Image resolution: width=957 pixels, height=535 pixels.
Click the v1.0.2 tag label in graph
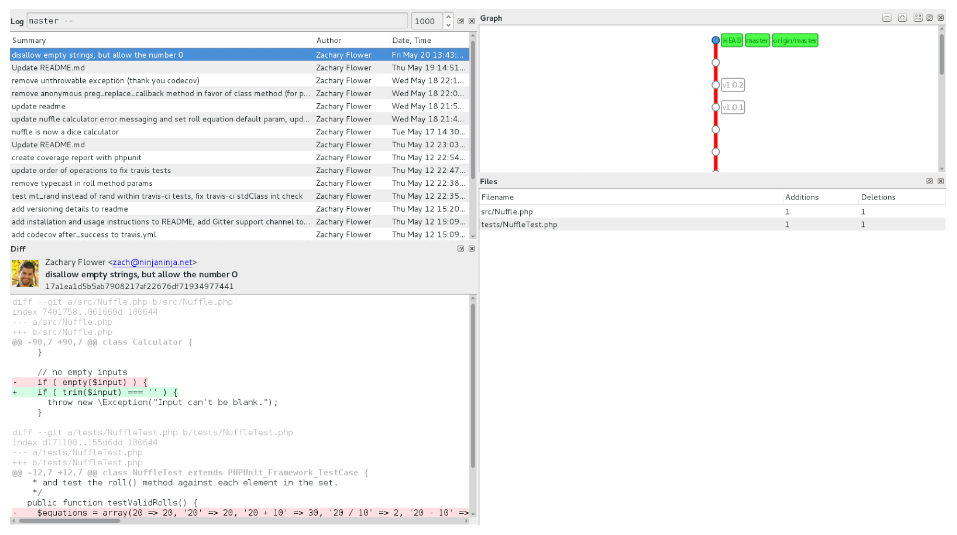click(x=733, y=85)
